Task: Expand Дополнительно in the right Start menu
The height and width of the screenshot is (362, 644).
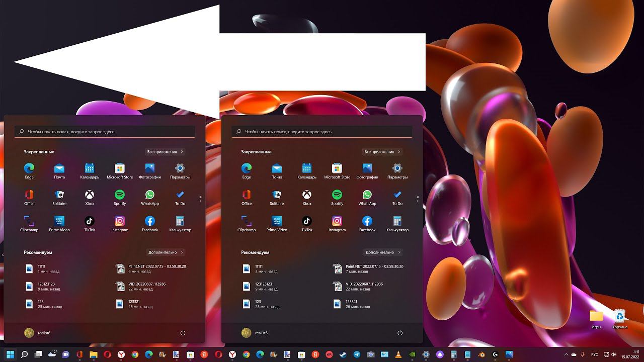Action: (383, 252)
